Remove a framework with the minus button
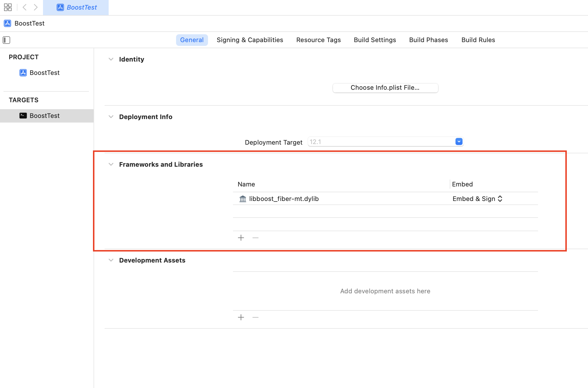 pos(255,238)
